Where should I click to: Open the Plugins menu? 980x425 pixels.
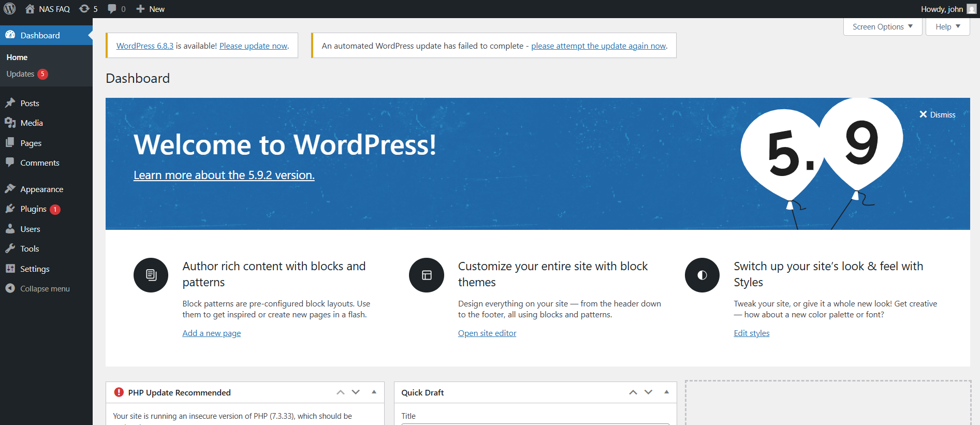(x=33, y=209)
